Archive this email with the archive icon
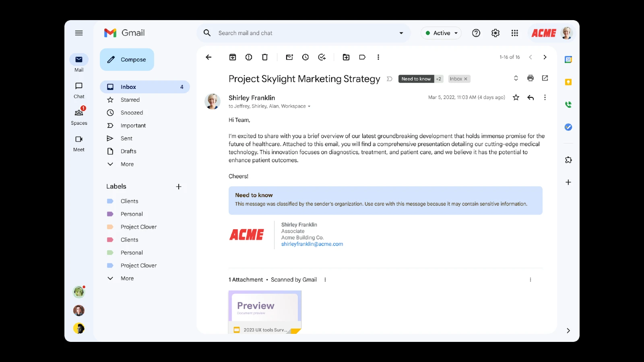 [233, 57]
